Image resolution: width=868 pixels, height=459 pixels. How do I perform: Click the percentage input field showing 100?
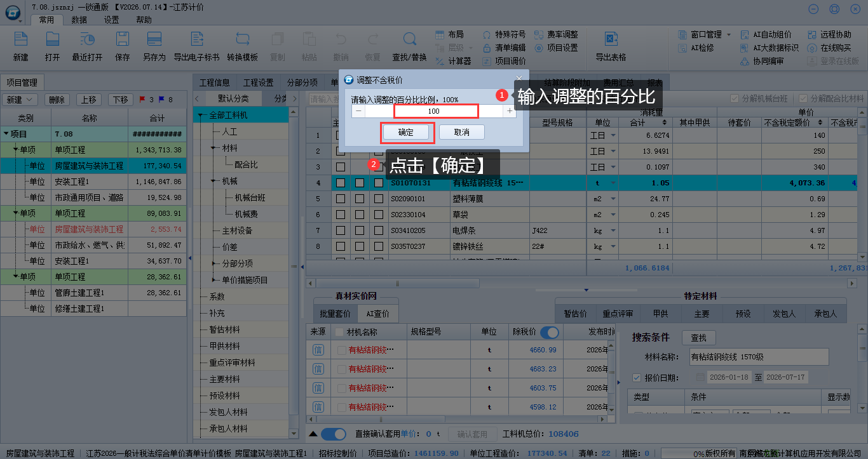pyautogui.click(x=434, y=111)
